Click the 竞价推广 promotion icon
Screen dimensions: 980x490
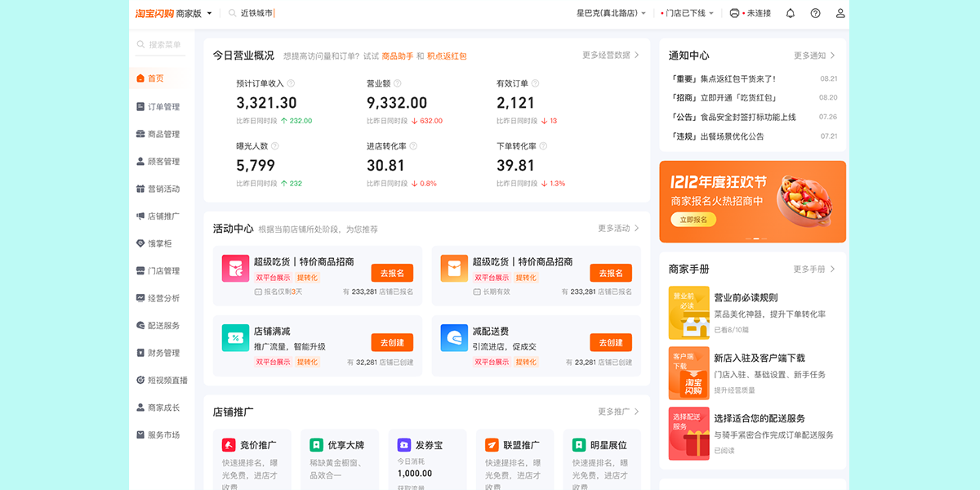229,445
